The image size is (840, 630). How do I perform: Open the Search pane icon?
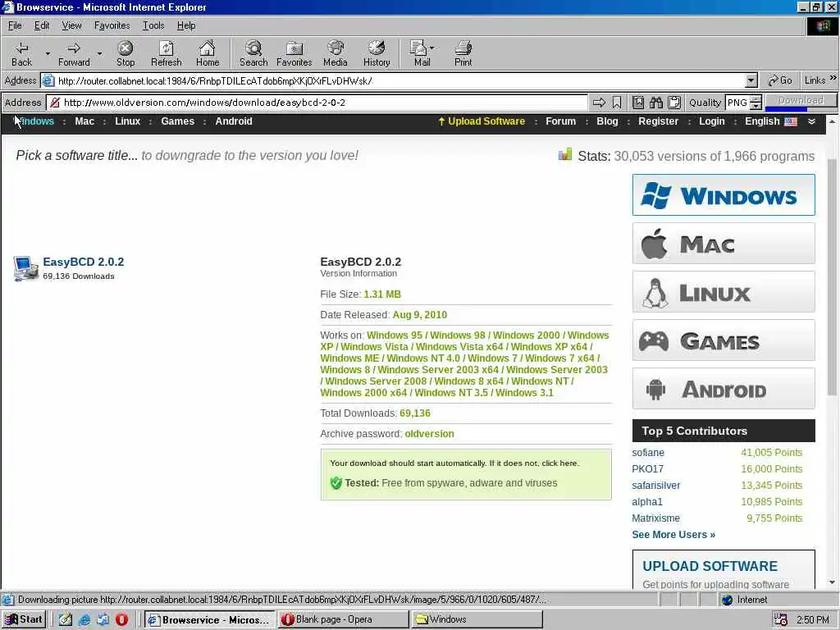coord(253,53)
